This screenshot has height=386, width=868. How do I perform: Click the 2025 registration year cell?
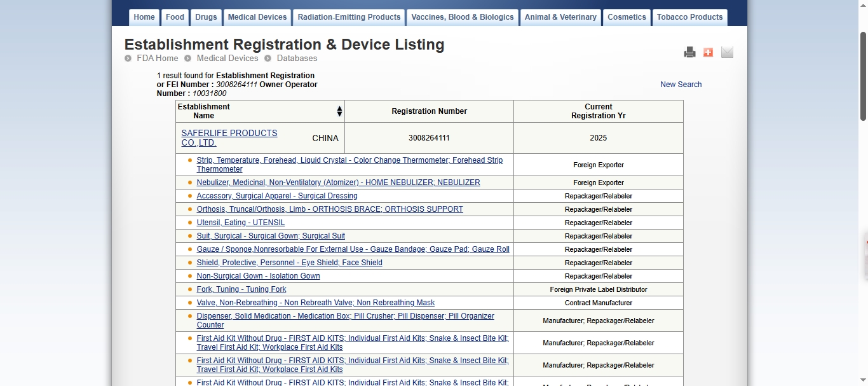point(598,138)
